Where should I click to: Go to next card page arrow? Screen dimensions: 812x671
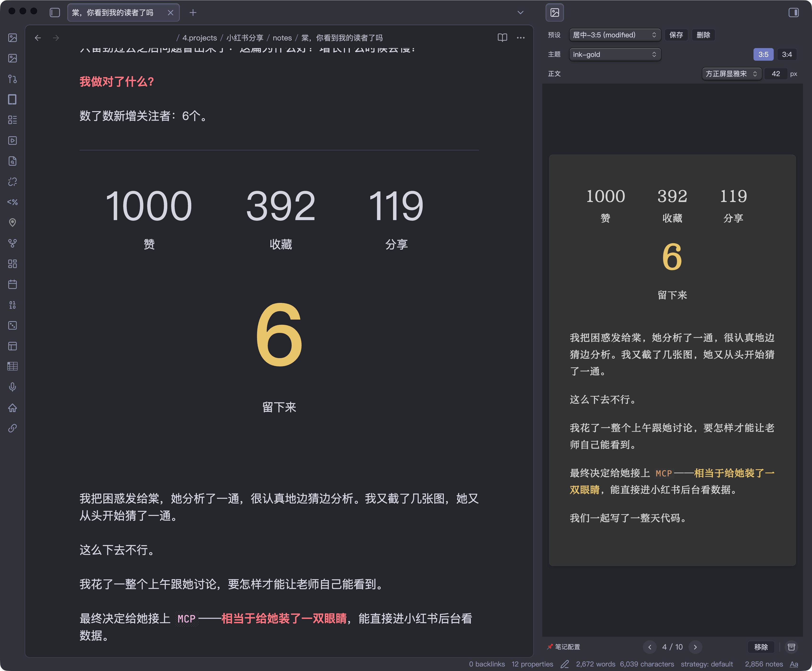(x=695, y=647)
